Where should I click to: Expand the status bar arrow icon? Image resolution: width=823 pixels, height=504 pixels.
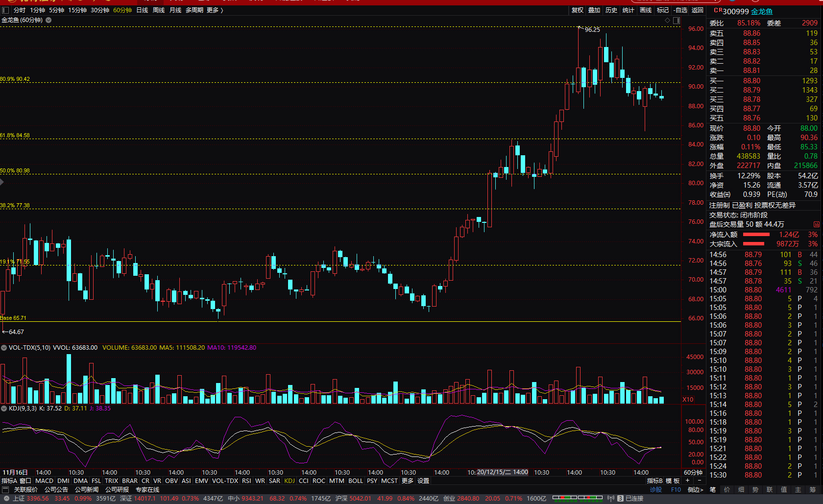click(x=6, y=499)
